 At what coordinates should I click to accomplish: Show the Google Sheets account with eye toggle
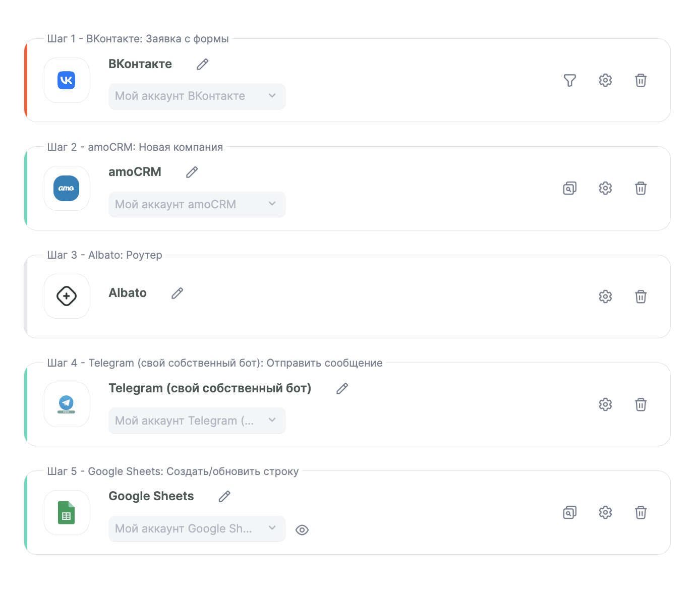pos(302,529)
